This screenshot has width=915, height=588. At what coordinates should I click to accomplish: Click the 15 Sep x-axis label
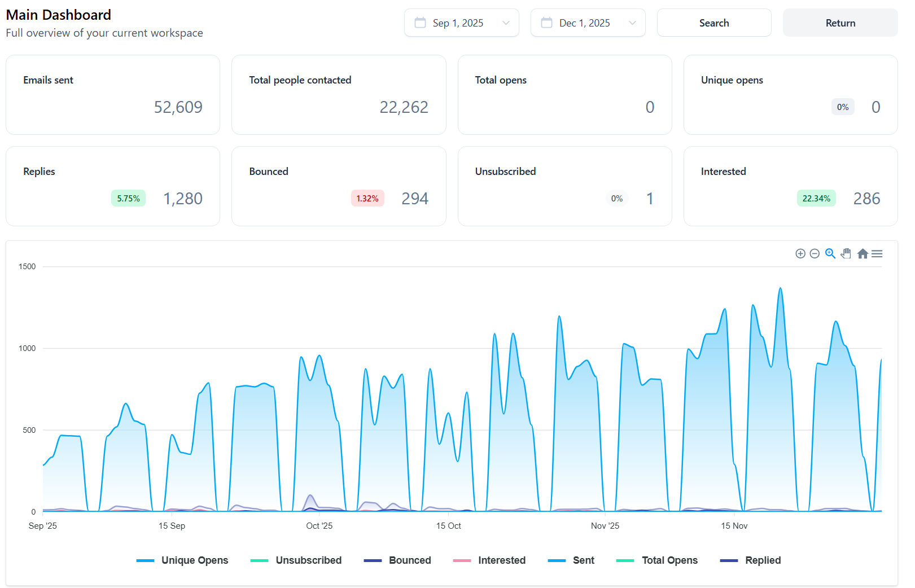click(172, 526)
